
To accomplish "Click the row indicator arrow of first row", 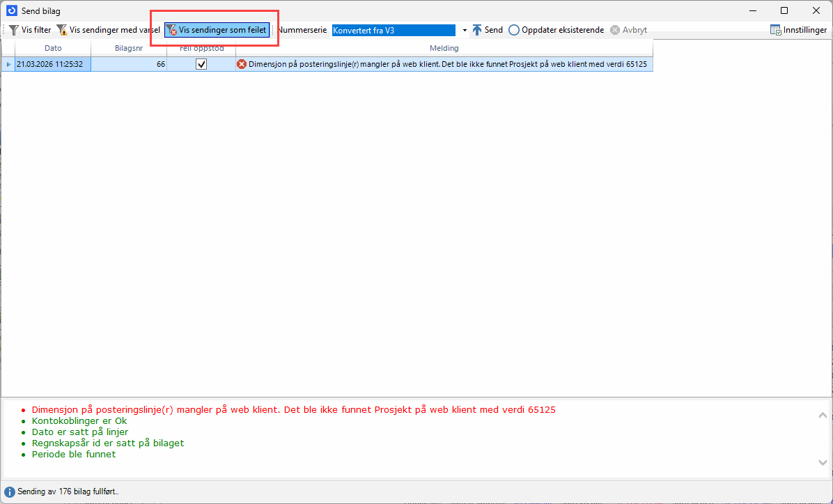I will pyautogui.click(x=8, y=64).
